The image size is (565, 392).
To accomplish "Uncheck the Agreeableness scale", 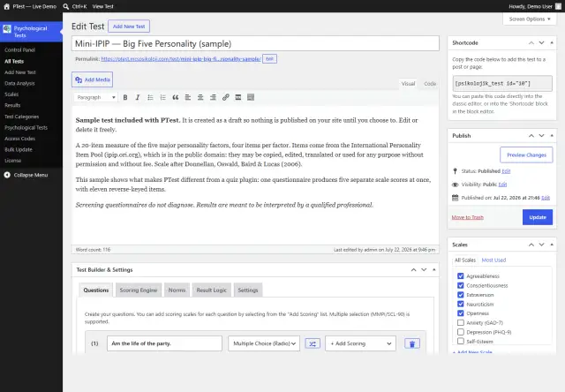I will pyautogui.click(x=461, y=276).
